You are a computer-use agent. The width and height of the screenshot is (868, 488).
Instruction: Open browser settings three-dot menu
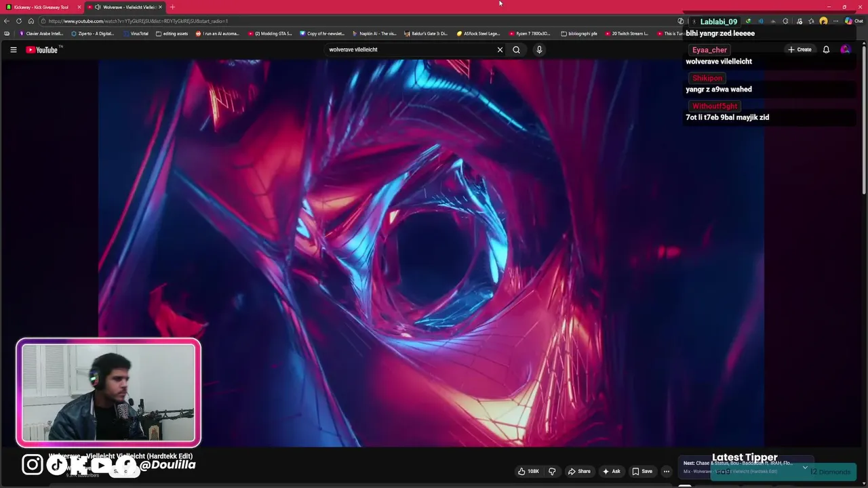(x=835, y=21)
